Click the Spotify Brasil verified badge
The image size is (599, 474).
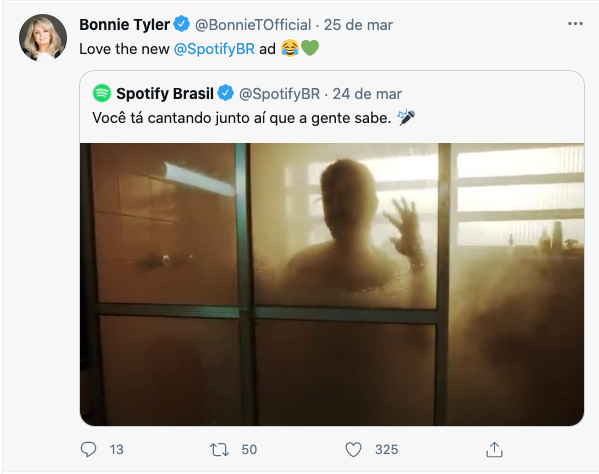click(x=226, y=94)
